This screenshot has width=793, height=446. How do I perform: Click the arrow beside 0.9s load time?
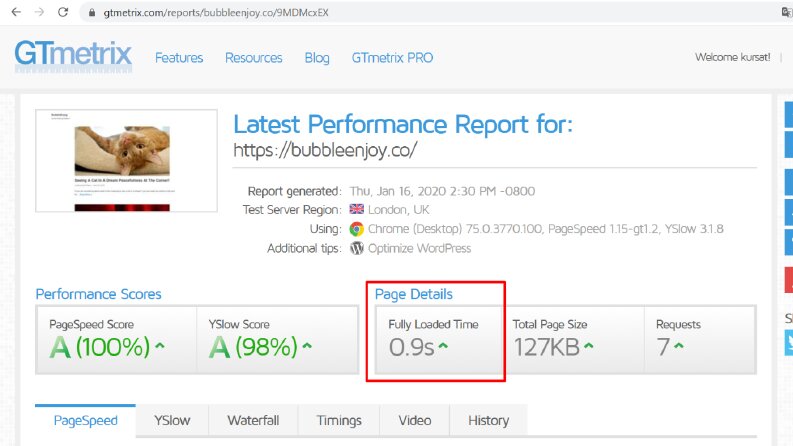(443, 346)
